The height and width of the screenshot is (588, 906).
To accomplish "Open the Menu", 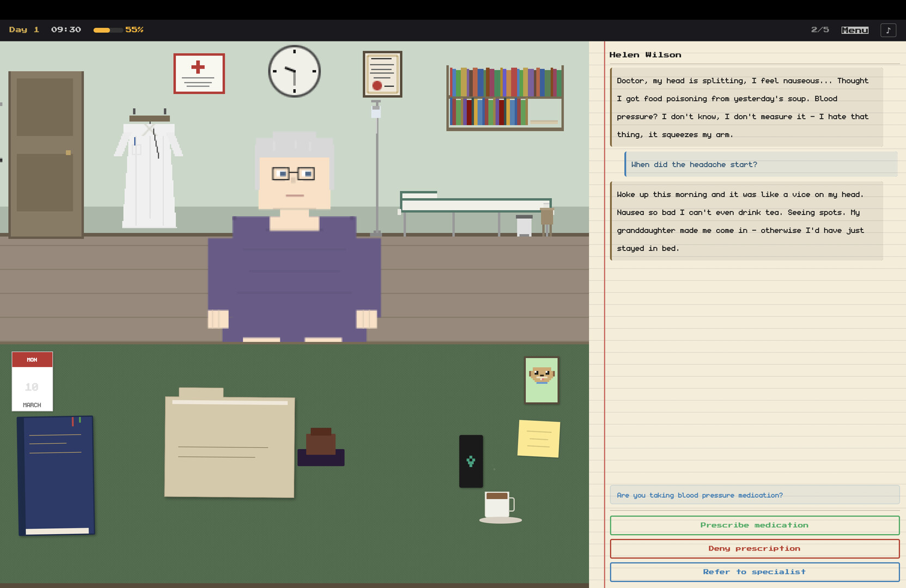I will [x=854, y=30].
